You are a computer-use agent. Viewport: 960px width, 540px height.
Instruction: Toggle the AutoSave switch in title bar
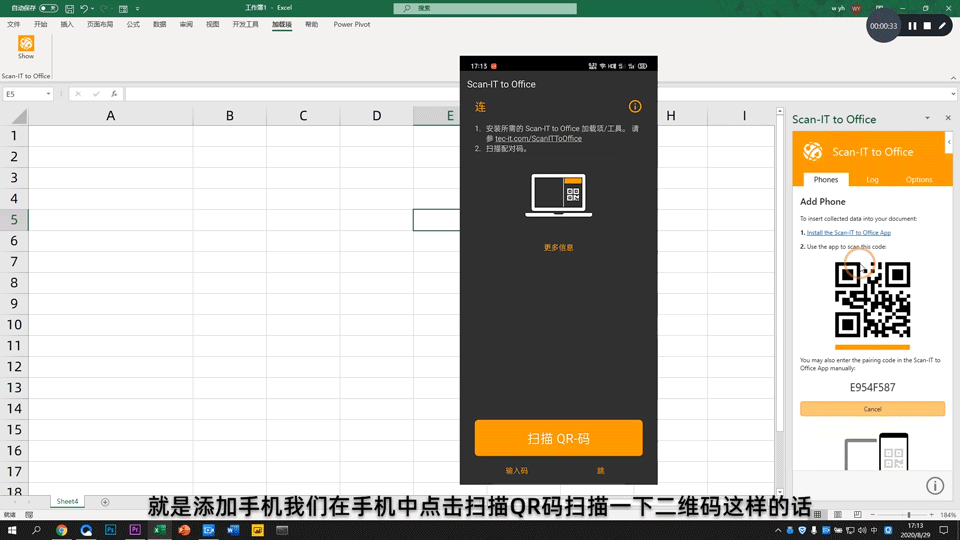click(x=48, y=8)
